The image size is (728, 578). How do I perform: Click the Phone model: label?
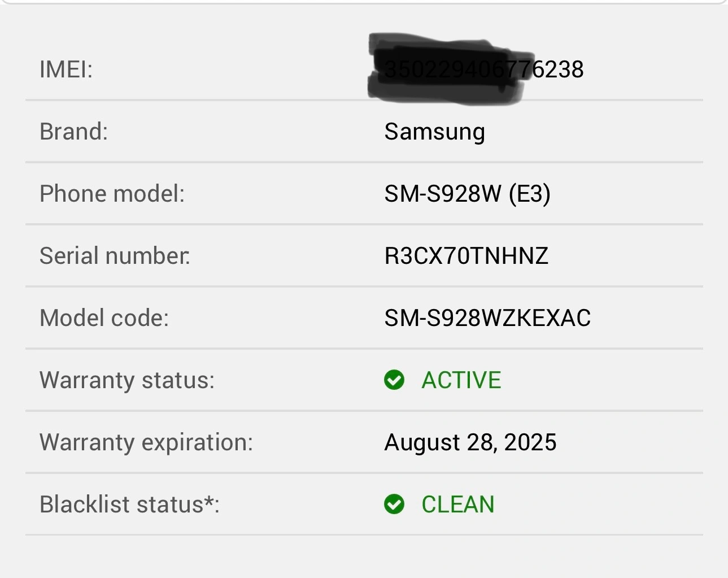pyautogui.click(x=112, y=194)
